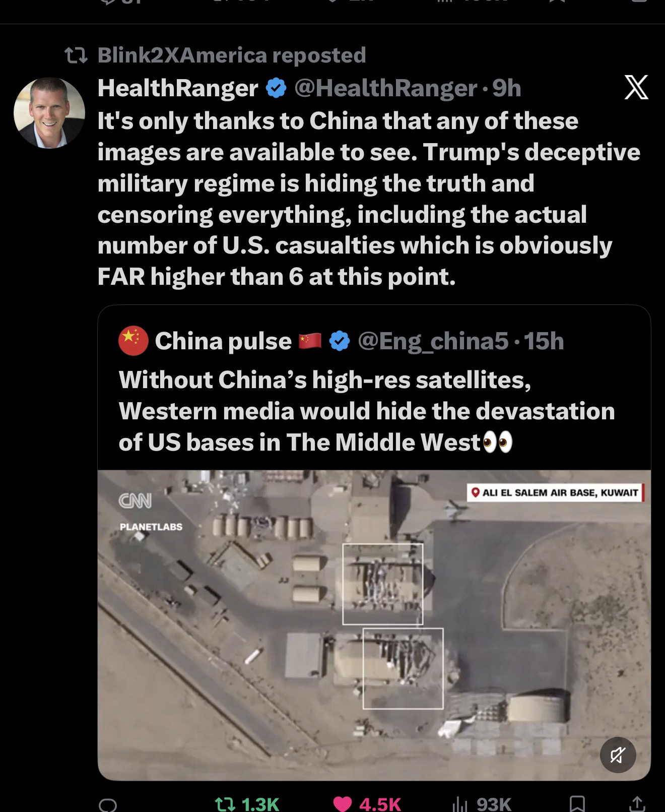Bookmark this post
Image resolution: width=665 pixels, height=812 pixels.
577,804
